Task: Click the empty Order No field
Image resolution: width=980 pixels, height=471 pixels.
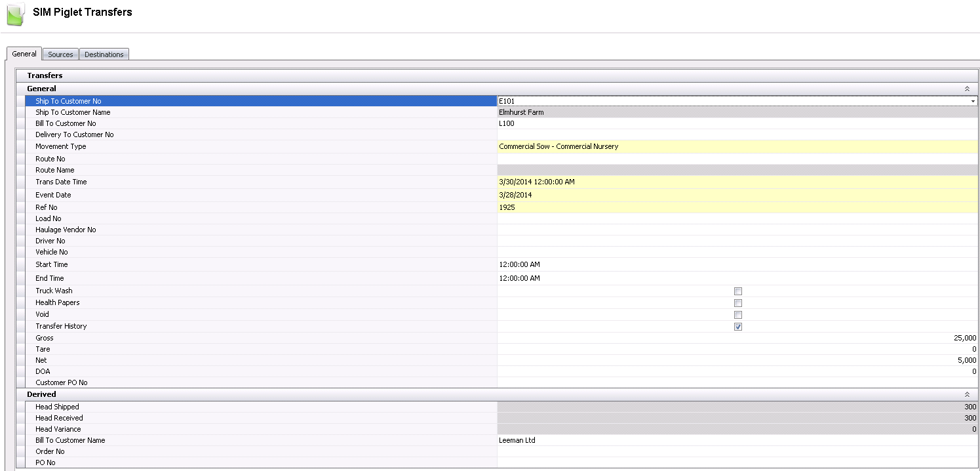Action: (x=737, y=451)
